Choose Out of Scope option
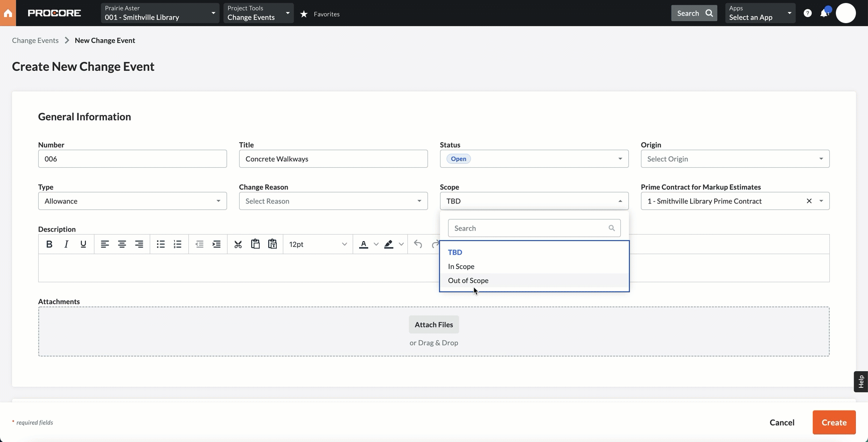Screen dimensions: 868x442 534,280
